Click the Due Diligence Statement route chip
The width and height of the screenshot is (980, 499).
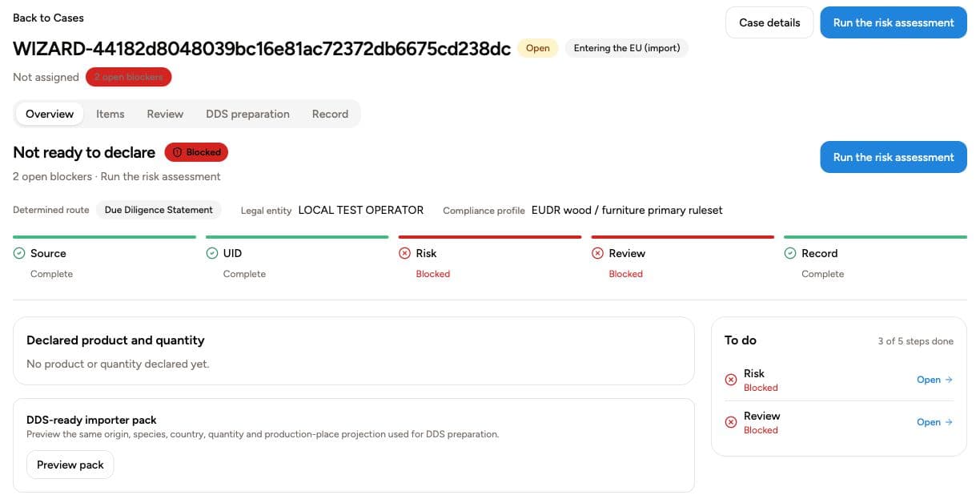pos(159,210)
